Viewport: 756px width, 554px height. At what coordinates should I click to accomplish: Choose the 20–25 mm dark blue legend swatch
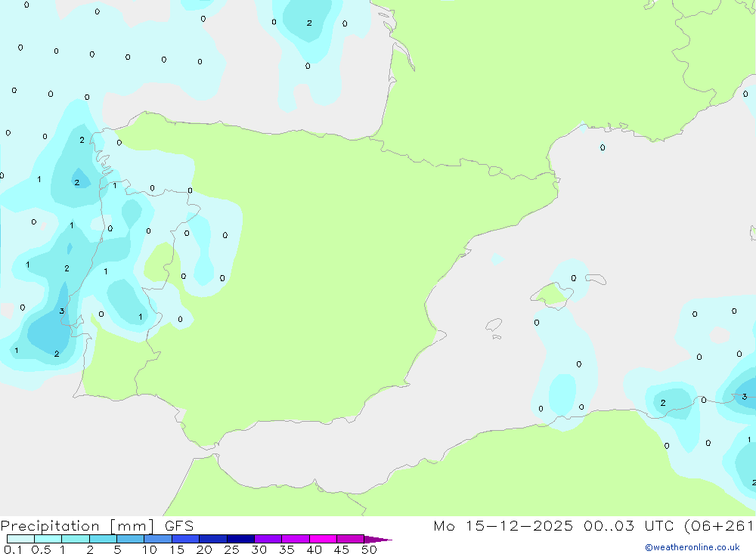pyautogui.click(x=212, y=539)
